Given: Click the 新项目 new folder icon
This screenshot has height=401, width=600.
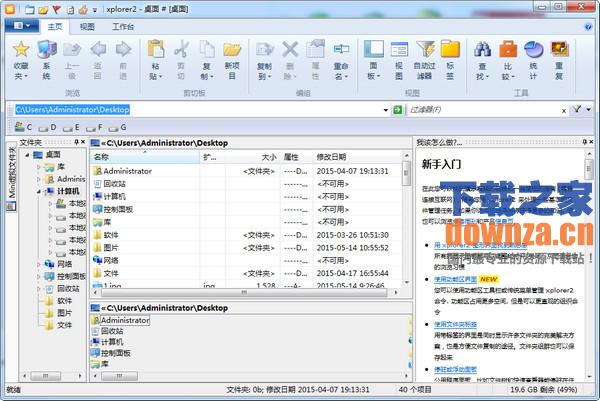Looking at the screenshot, I should click(232, 50).
